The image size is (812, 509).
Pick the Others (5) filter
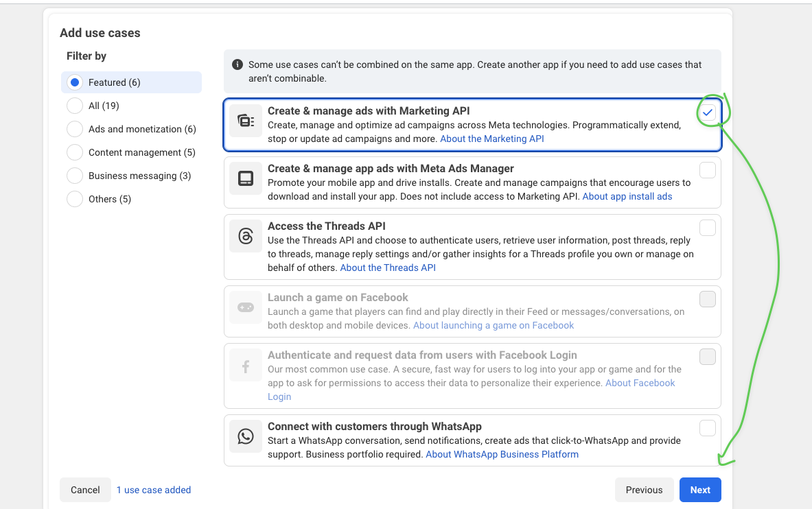(75, 199)
